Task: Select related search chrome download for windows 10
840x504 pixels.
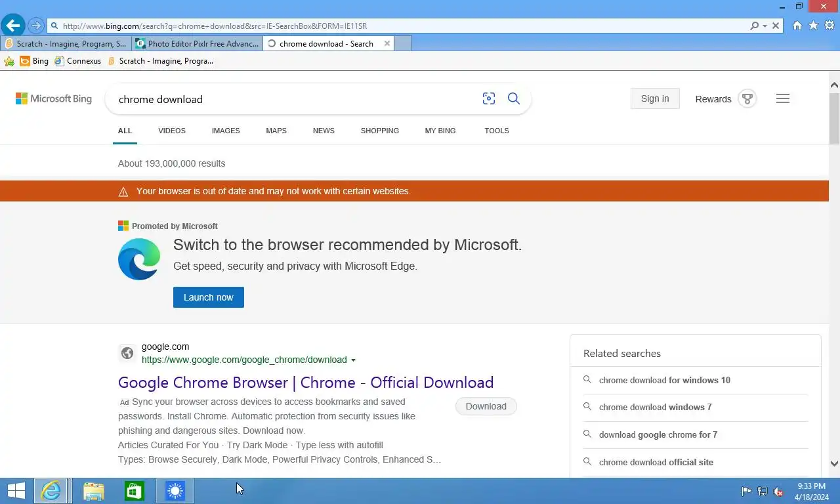Action: pyautogui.click(x=665, y=380)
